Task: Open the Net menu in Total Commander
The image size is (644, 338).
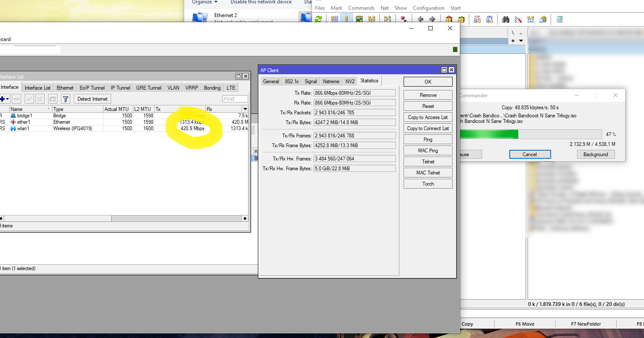Action: 384,8
